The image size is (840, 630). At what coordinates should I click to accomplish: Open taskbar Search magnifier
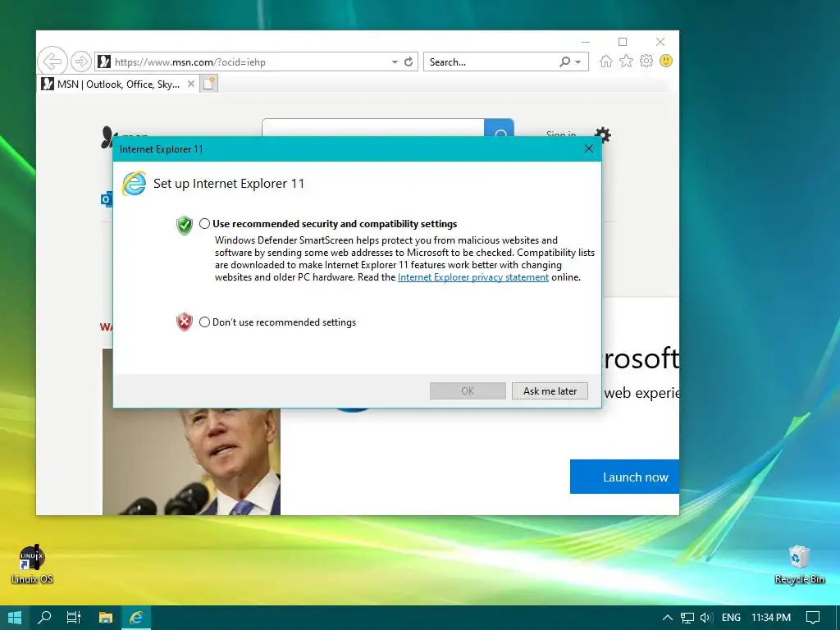(x=44, y=618)
